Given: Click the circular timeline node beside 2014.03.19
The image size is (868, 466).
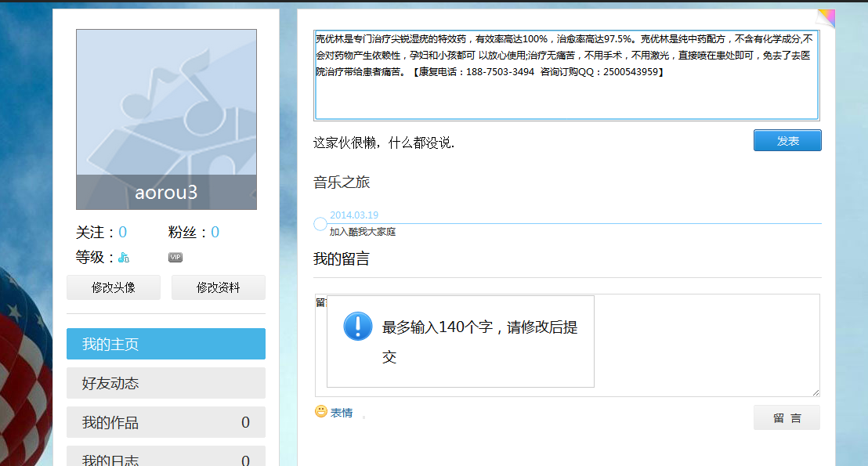Looking at the screenshot, I should (x=320, y=223).
